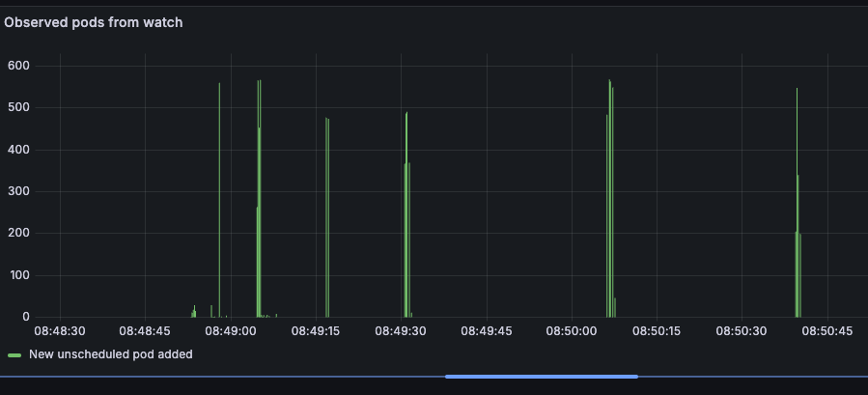This screenshot has height=395, width=868.
Task: Click the 08:50:45 time axis label
Action: [827, 331]
